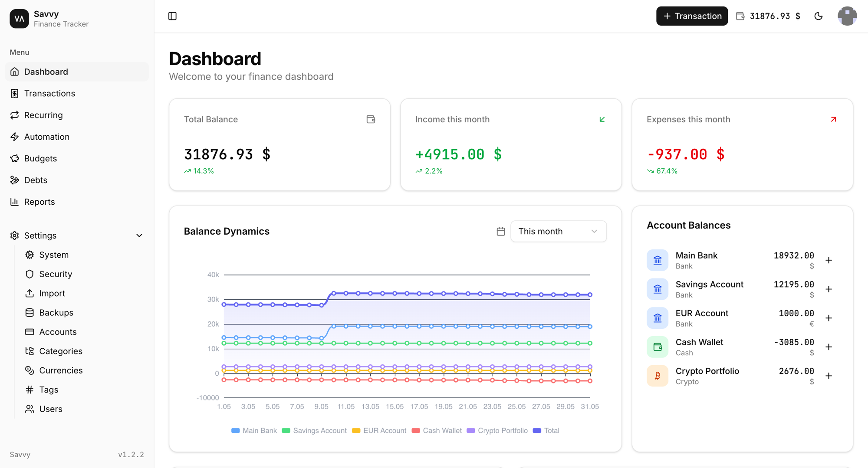Click the + Transaction button
Viewport: 868px width, 468px height.
(692, 16)
